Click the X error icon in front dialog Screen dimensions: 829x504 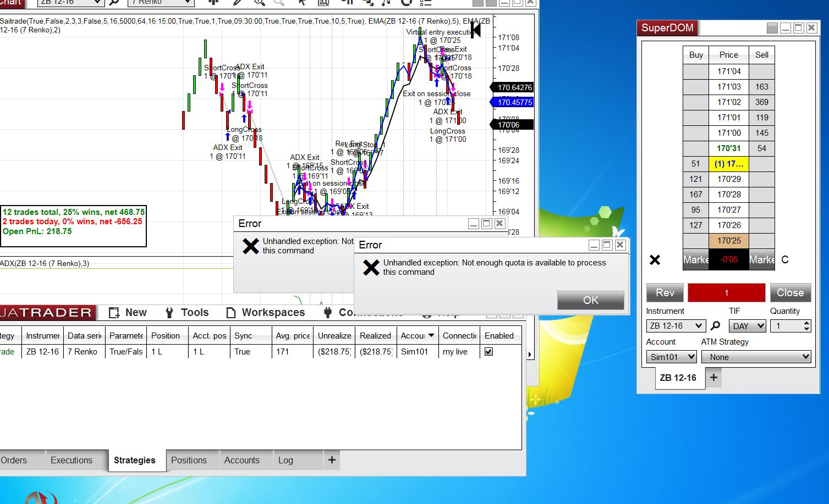click(x=371, y=267)
